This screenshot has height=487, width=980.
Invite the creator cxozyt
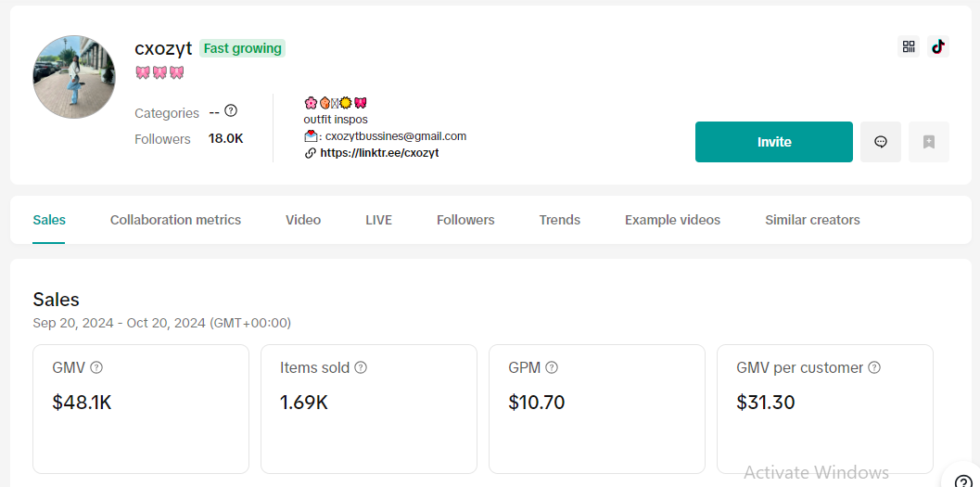coord(774,142)
